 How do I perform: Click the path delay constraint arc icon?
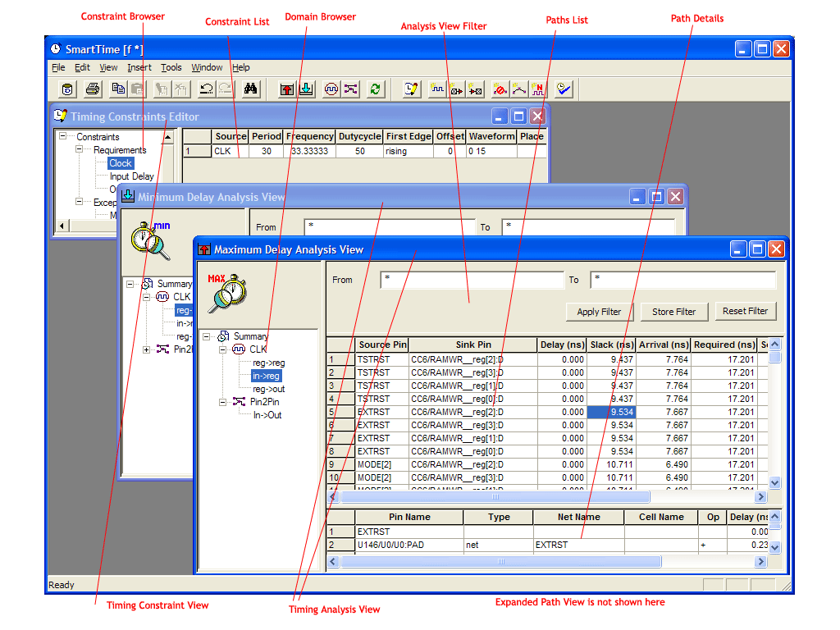click(518, 89)
